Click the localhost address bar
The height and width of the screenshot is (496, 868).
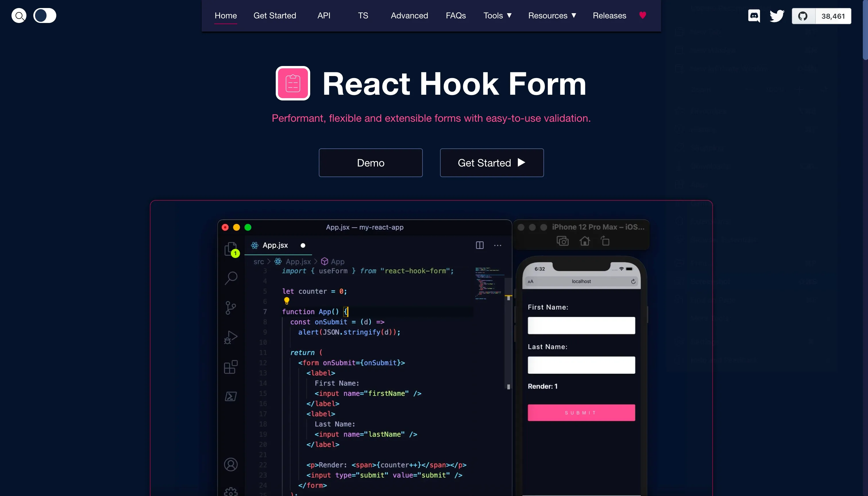(x=581, y=281)
